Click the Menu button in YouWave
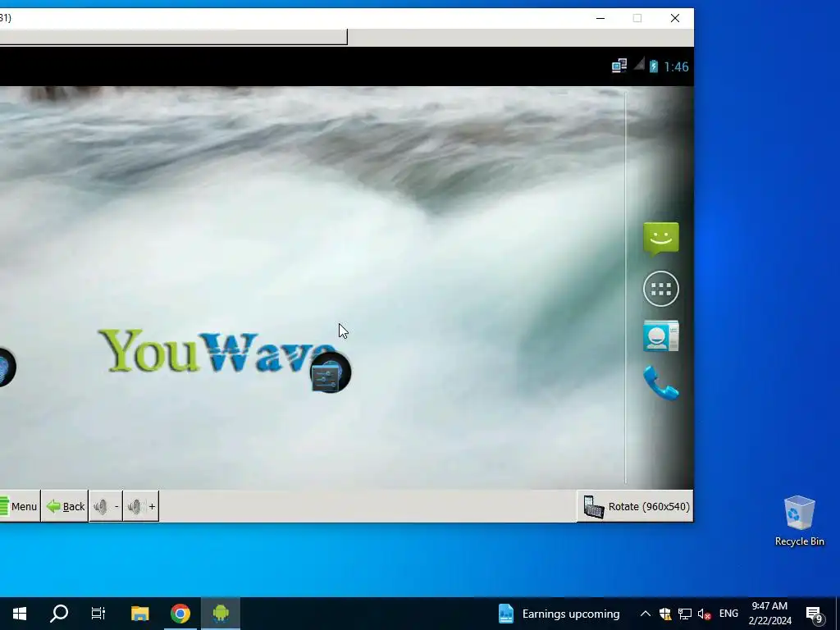The width and height of the screenshot is (840, 630). tap(20, 506)
